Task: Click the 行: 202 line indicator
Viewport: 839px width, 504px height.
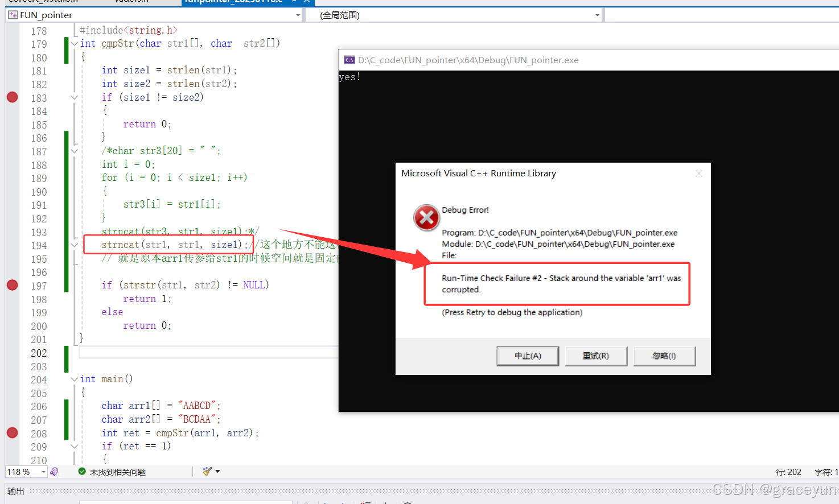Action: click(x=788, y=472)
